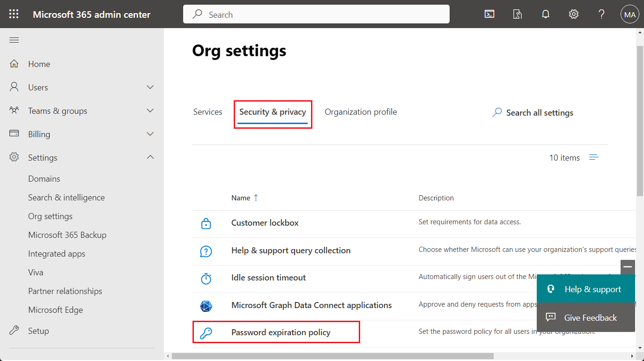Open the Organization profile tab

tap(361, 112)
